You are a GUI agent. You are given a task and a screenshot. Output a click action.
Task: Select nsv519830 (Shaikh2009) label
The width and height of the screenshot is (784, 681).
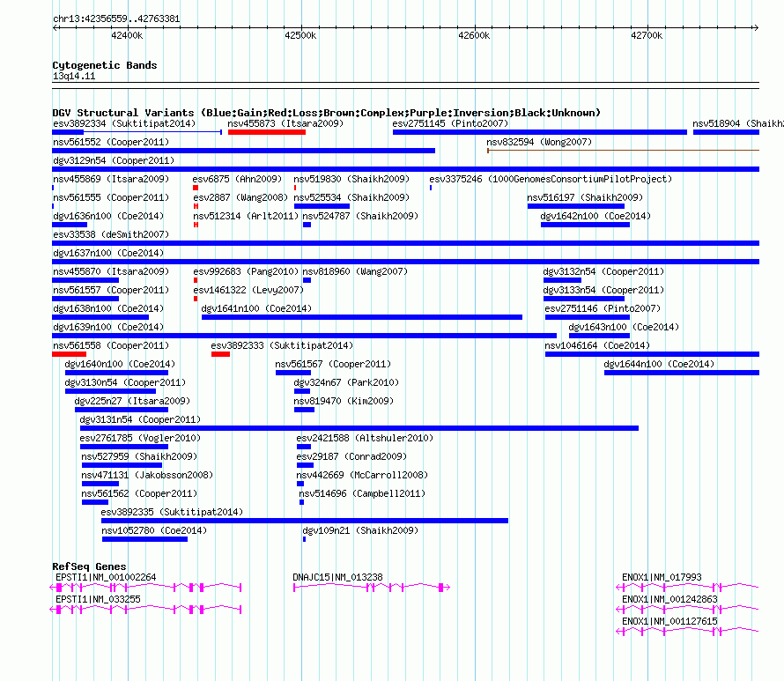tap(351, 179)
